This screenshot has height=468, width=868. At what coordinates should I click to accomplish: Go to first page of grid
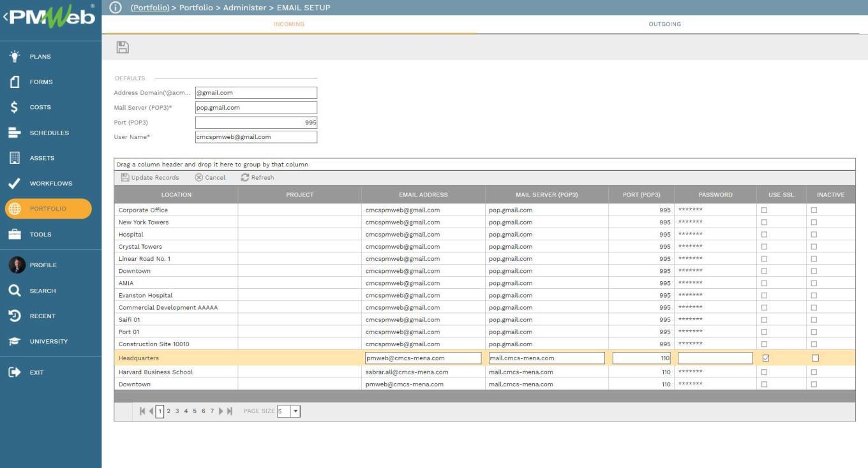pos(143,411)
